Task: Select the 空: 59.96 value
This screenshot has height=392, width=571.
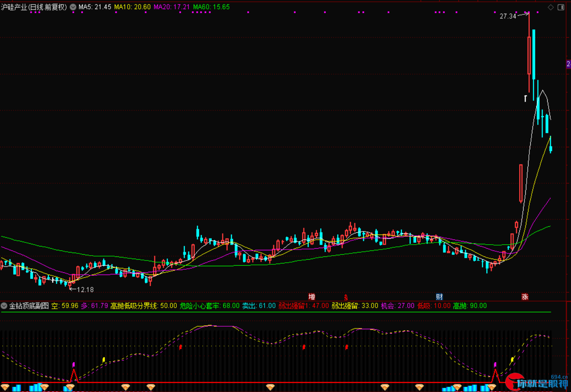Action: pos(65,306)
